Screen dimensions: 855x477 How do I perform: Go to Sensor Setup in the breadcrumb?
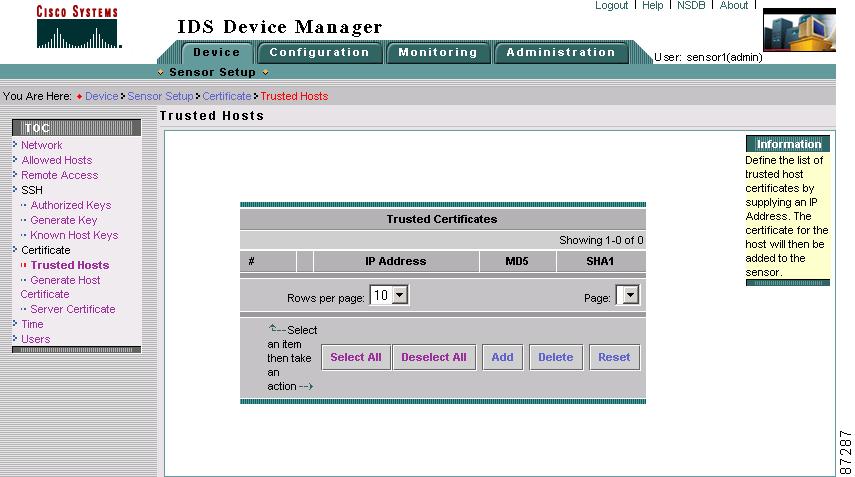[x=160, y=96]
